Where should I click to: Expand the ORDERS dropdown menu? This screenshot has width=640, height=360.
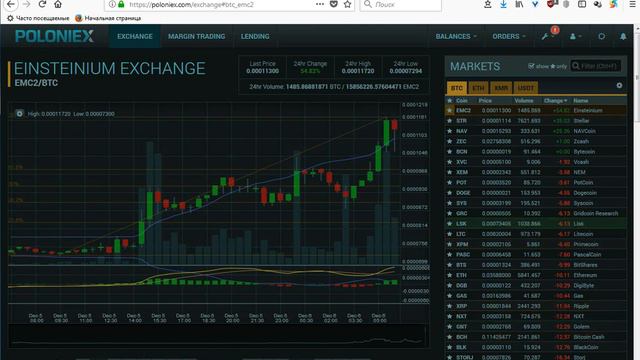509,36
